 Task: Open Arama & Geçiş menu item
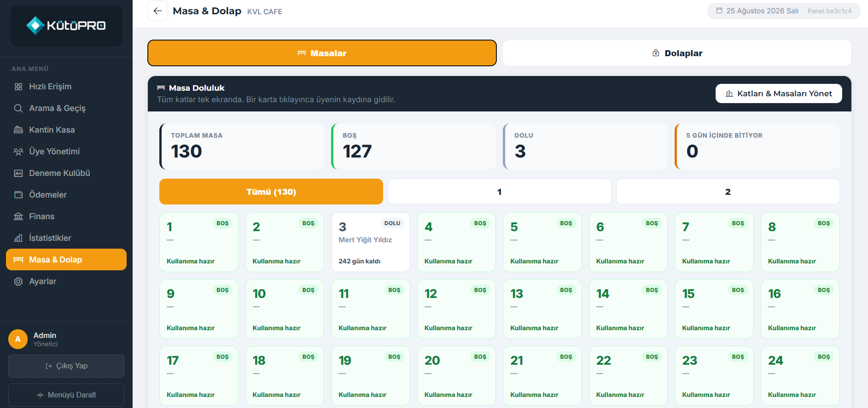point(66,108)
